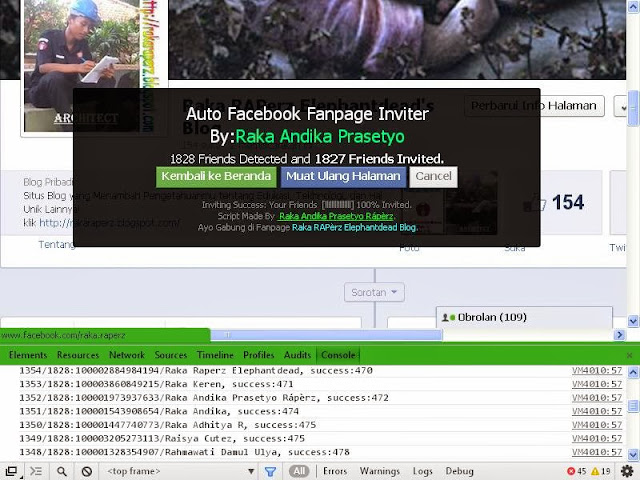The image size is (640, 480).
Task: Open the Network tab
Action: point(127,355)
